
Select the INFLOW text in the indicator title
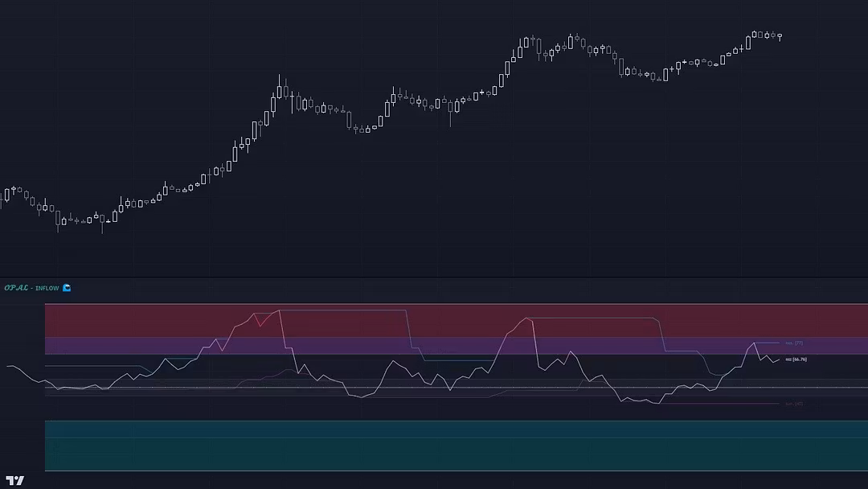tap(47, 288)
